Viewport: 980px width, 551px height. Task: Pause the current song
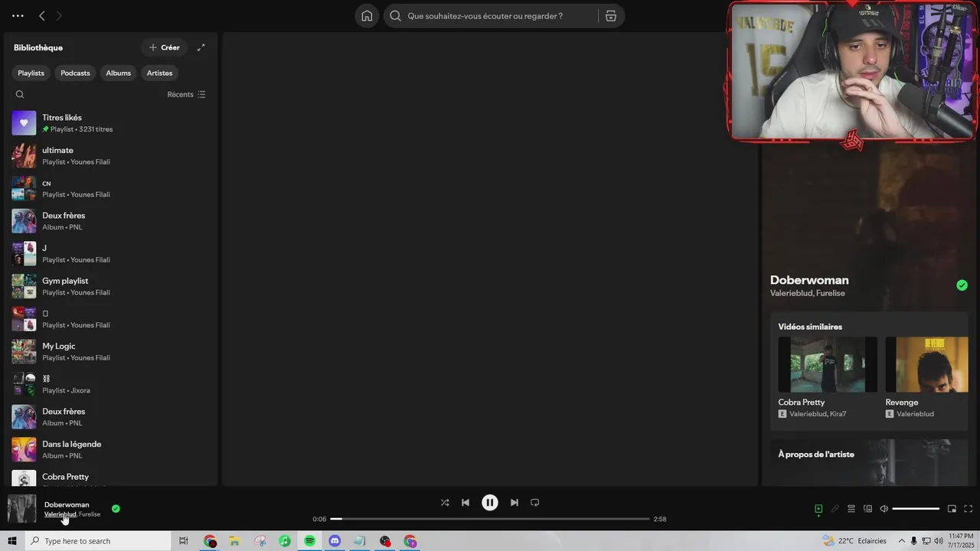coord(490,503)
